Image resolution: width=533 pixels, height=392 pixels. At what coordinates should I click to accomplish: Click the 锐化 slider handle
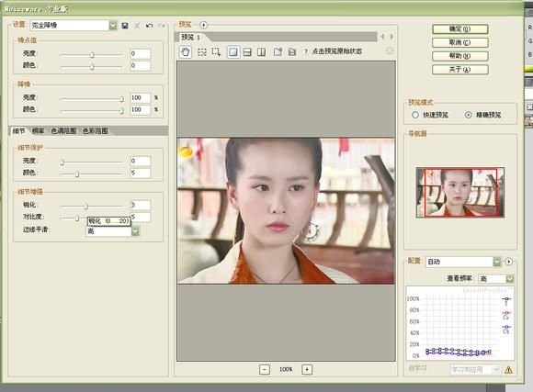coord(86,206)
